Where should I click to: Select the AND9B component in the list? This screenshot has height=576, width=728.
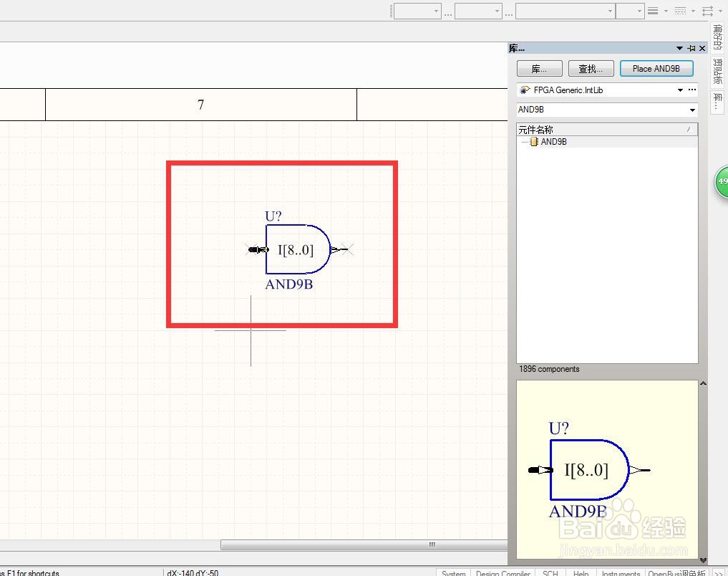pyautogui.click(x=553, y=142)
